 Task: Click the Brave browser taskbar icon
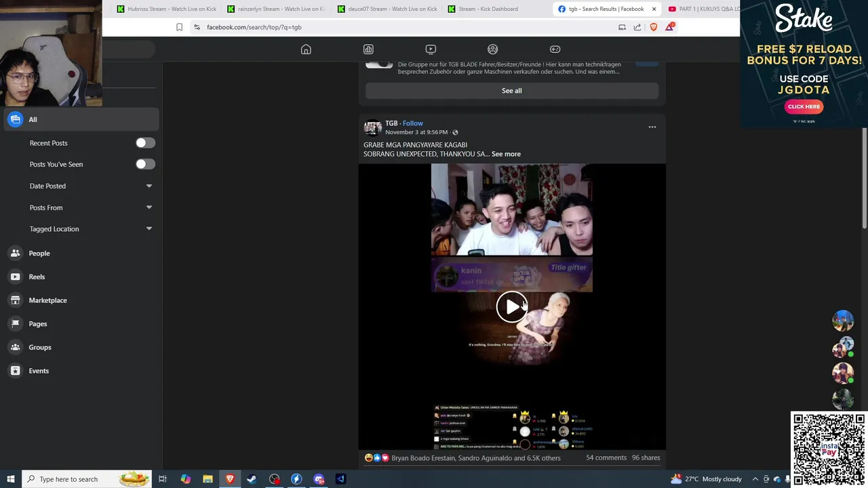tap(230, 479)
